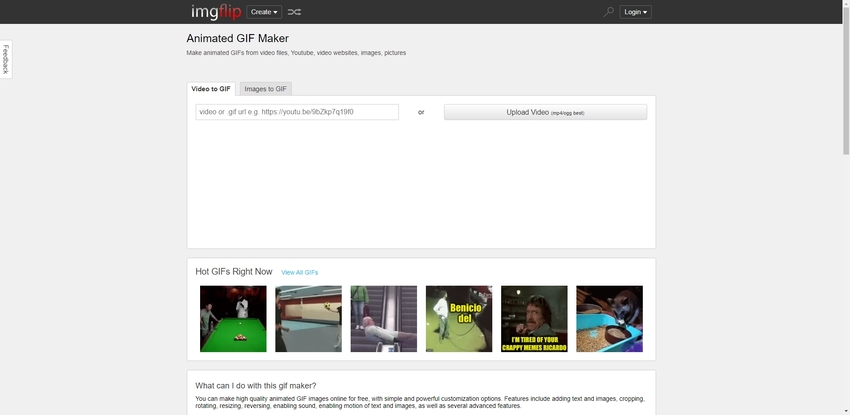Open the cat eating GIF thumbnail
Screen dimensions: 850x415
point(609,319)
